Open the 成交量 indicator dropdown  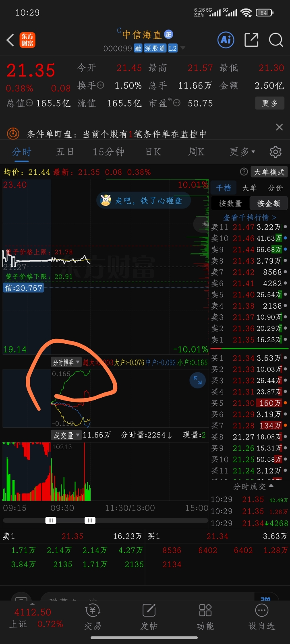(x=66, y=435)
